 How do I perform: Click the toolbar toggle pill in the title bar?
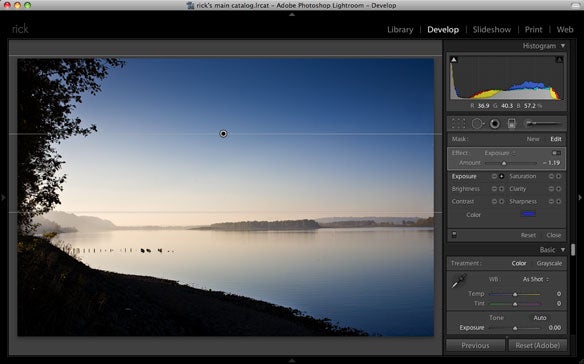coord(574,5)
